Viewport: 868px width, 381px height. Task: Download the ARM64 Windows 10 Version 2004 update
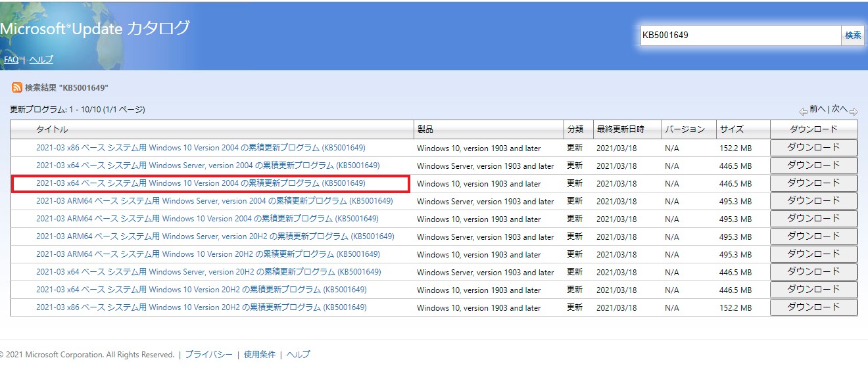(813, 219)
